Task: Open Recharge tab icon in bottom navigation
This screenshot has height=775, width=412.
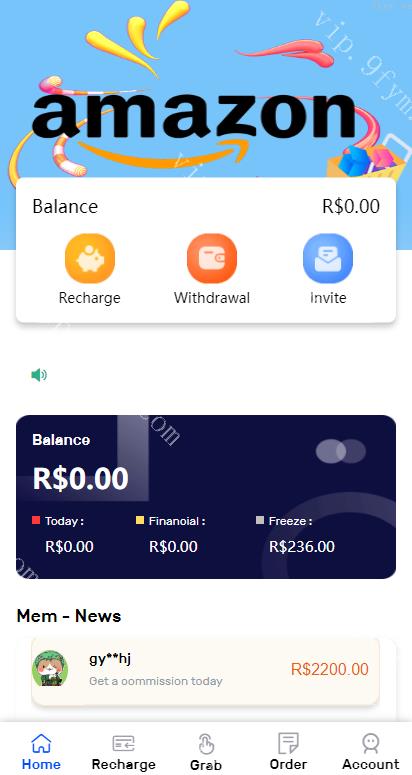Action: pyautogui.click(x=124, y=743)
